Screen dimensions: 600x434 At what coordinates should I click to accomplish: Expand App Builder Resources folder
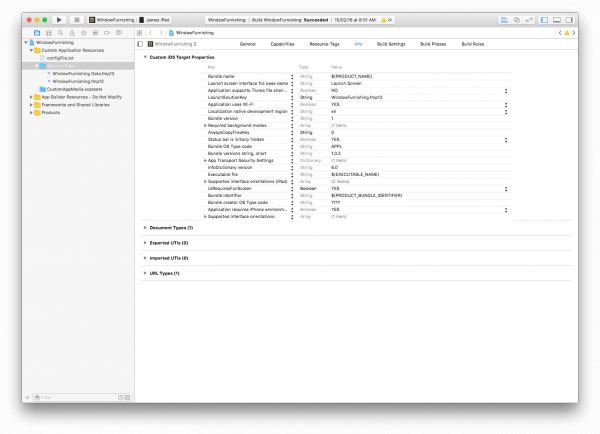tap(31, 97)
